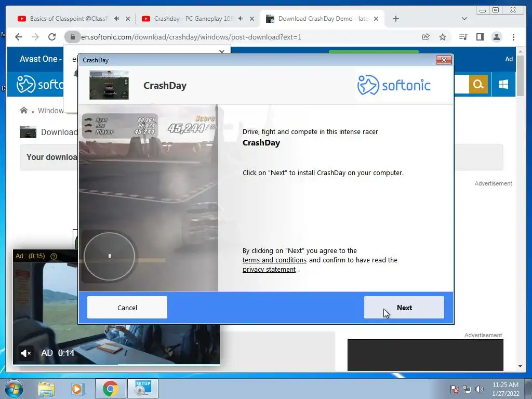Open Action Center flag in tray
This screenshot has height=399, width=532.
[455, 389]
